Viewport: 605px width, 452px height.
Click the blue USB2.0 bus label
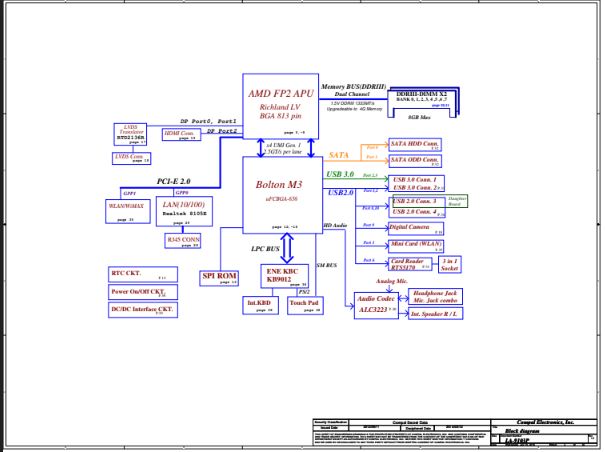(x=340, y=192)
